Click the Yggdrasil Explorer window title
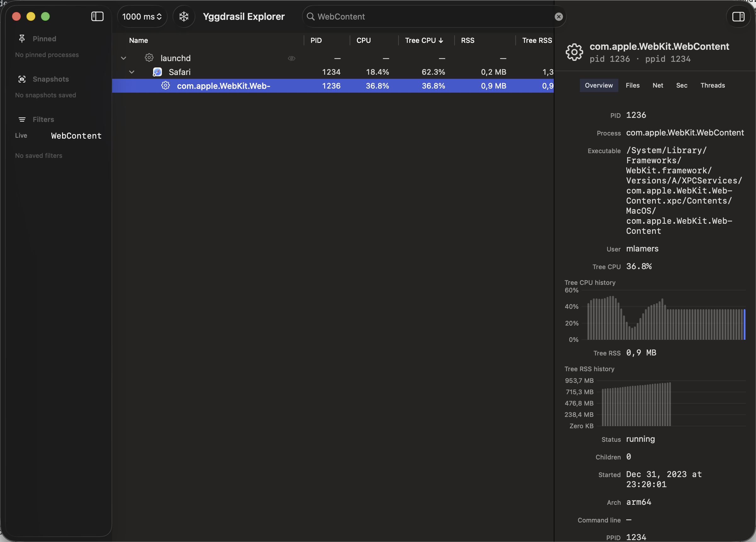This screenshot has height=542, width=756. point(244,16)
